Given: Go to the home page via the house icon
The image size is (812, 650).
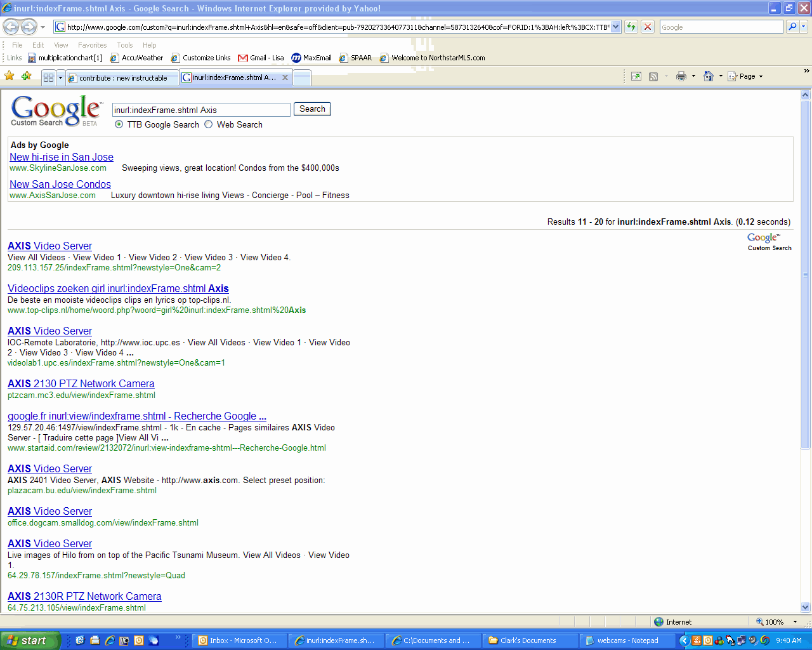Looking at the screenshot, I should click(709, 76).
